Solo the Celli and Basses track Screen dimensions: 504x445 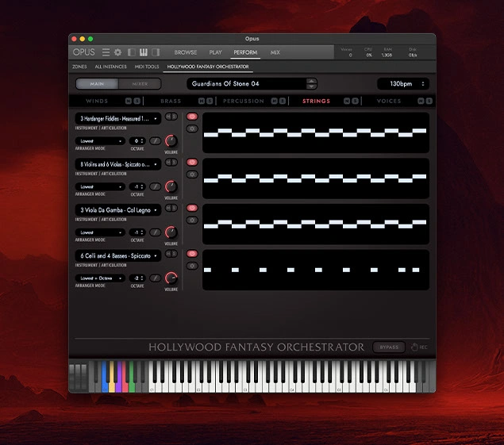tap(174, 254)
